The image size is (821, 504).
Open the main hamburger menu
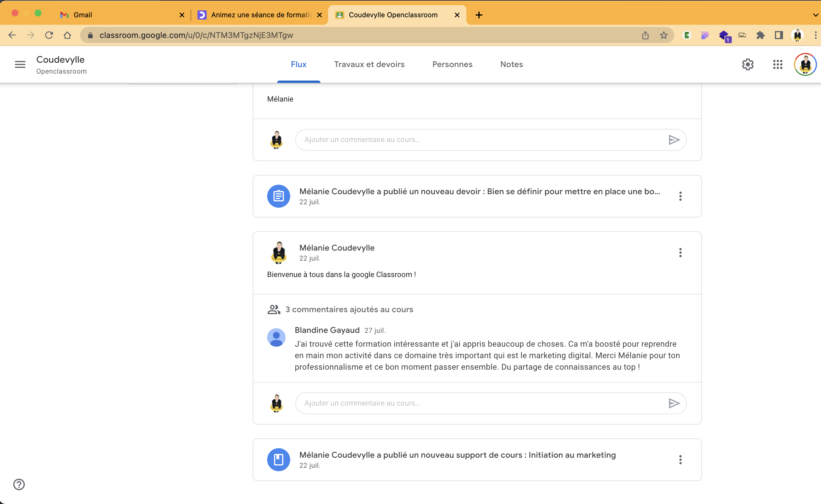pos(20,64)
